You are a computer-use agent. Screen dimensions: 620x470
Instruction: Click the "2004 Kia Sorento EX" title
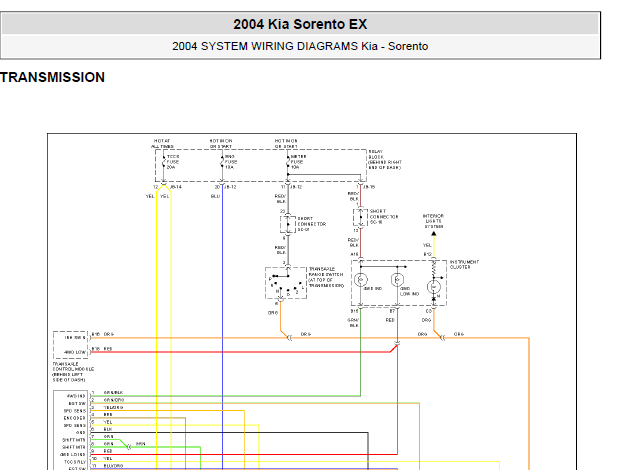(300, 25)
